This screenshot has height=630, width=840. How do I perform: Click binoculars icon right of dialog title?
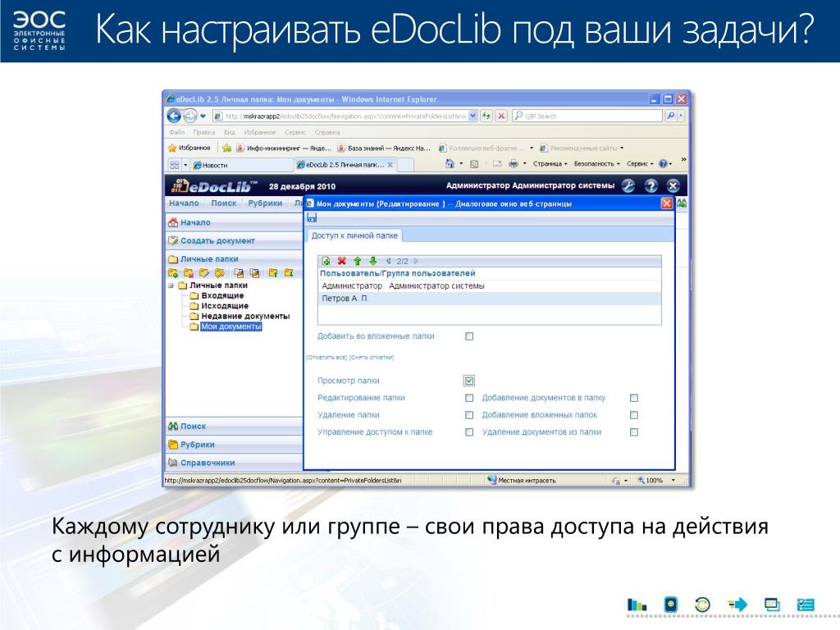pyautogui.click(x=682, y=203)
